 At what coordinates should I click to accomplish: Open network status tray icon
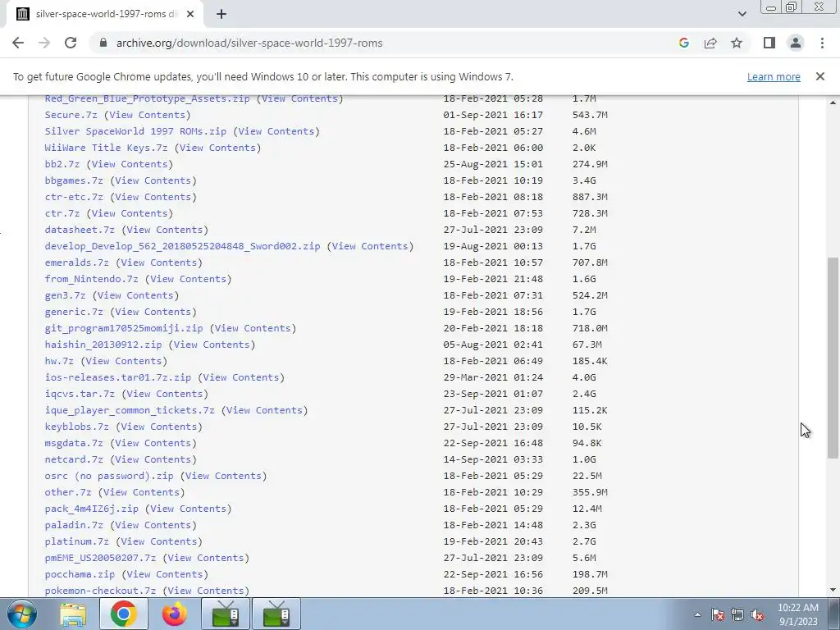click(737, 614)
